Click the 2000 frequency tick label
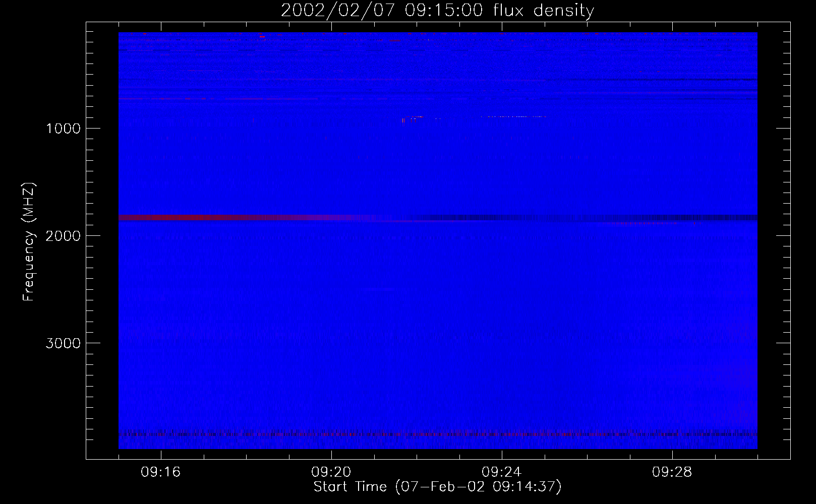816x504 pixels. (63, 236)
